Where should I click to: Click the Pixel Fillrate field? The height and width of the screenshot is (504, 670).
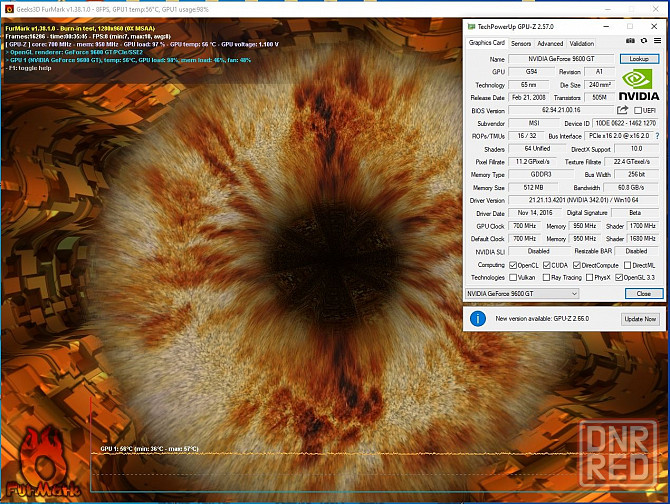click(x=532, y=161)
